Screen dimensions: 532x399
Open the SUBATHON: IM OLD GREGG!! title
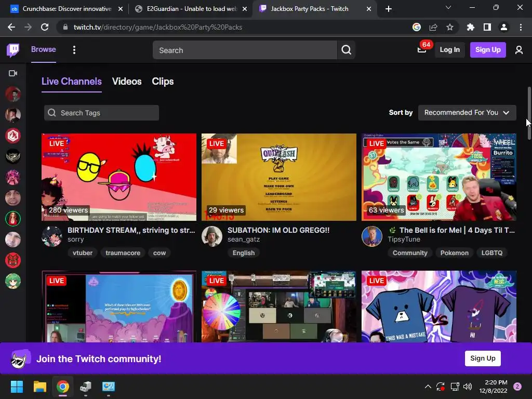click(x=278, y=230)
